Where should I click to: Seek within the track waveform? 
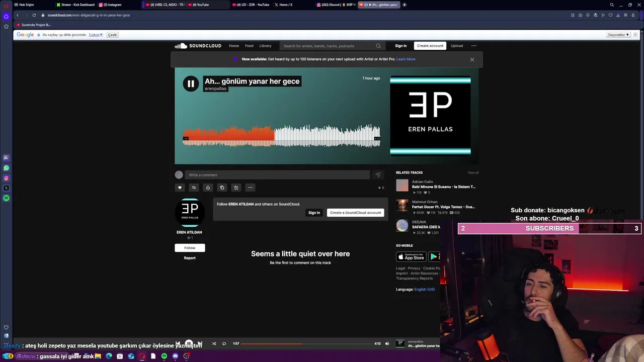(x=281, y=136)
